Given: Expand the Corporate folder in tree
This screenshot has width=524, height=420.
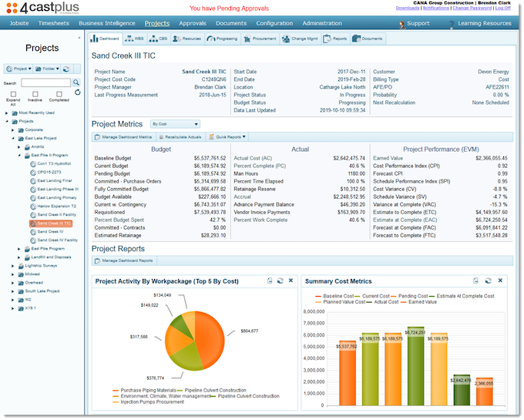Looking at the screenshot, I should (x=12, y=130).
